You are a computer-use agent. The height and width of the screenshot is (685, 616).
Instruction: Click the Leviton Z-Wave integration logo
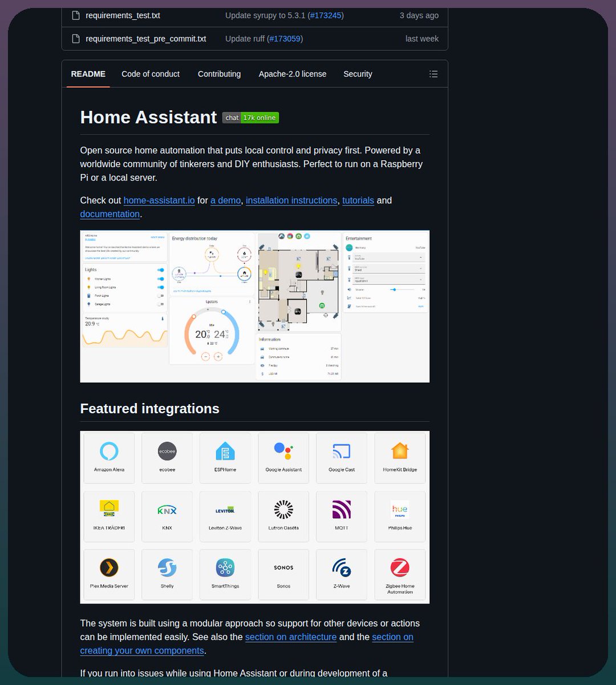point(225,510)
